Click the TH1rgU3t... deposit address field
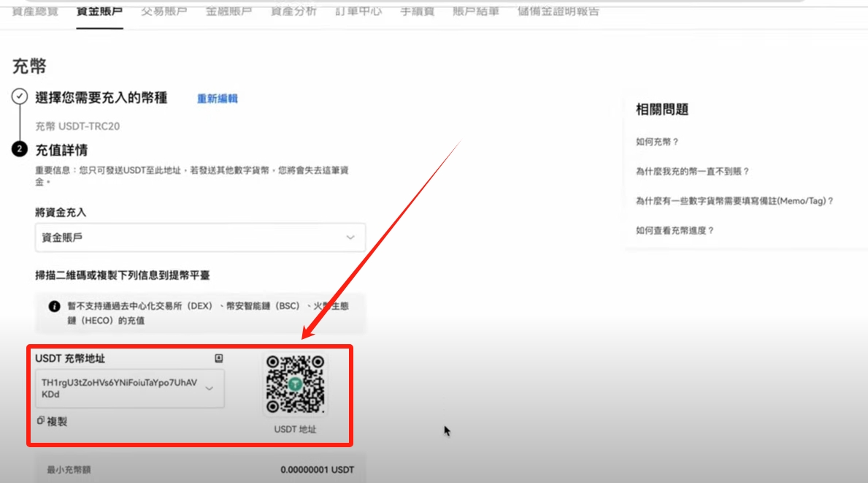 pos(129,388)
